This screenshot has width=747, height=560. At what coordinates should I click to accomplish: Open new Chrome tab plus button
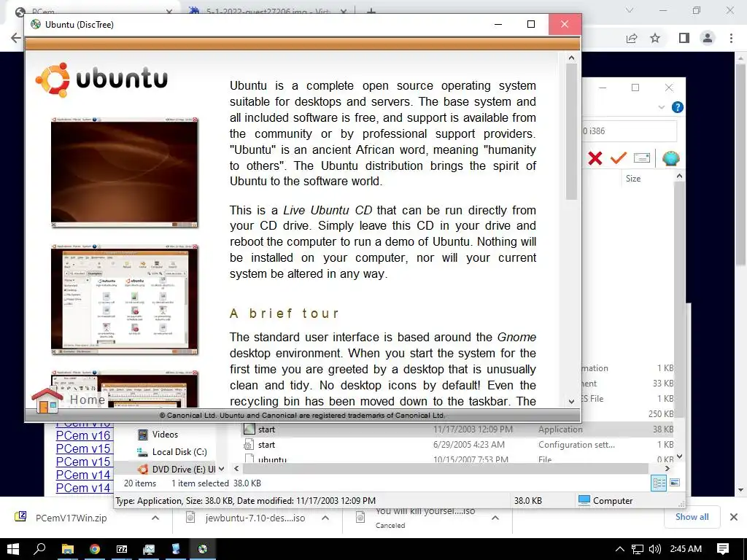click(371, 10)
